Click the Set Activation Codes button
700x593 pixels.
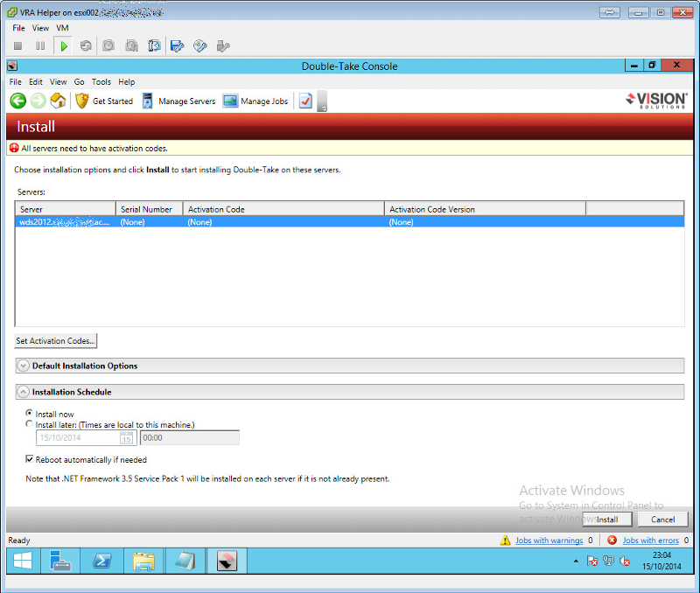point(56,341)
